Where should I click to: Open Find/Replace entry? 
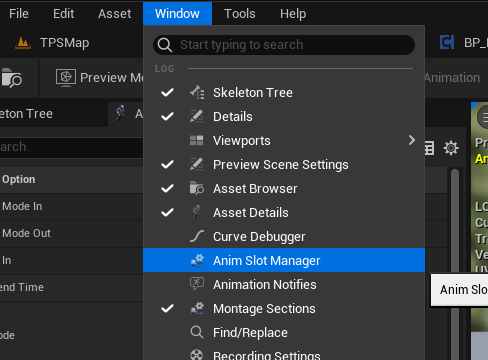click(x=284, y=332)
